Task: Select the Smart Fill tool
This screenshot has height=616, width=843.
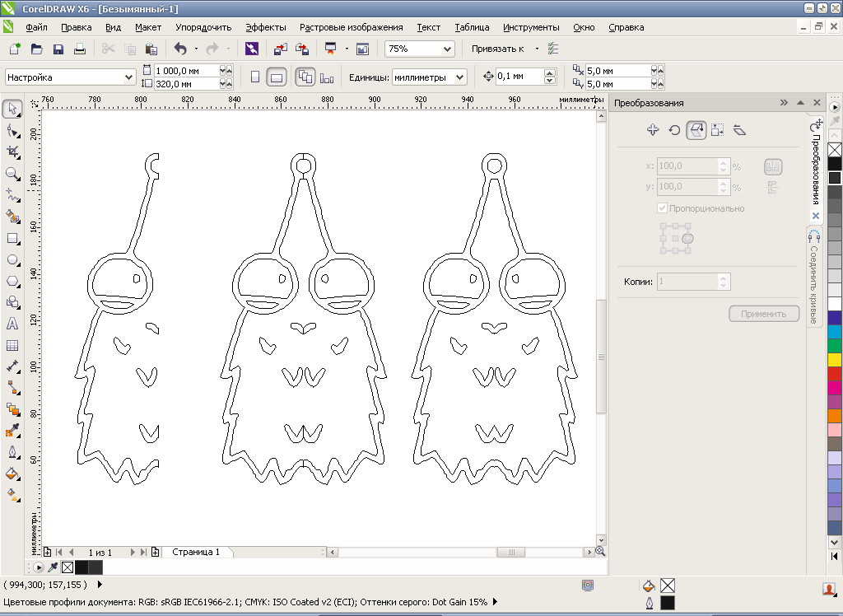Action: coord(12,217)
